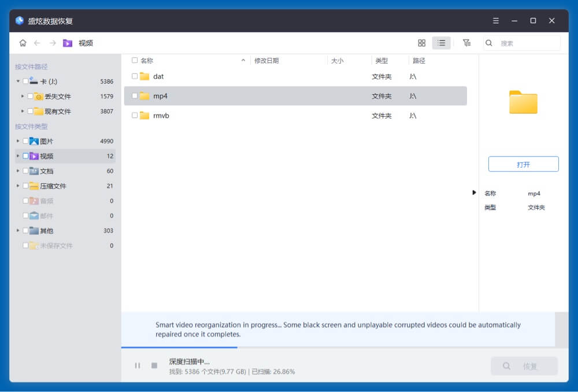
Task: Switch to list view mode
Action: (441, 43)
